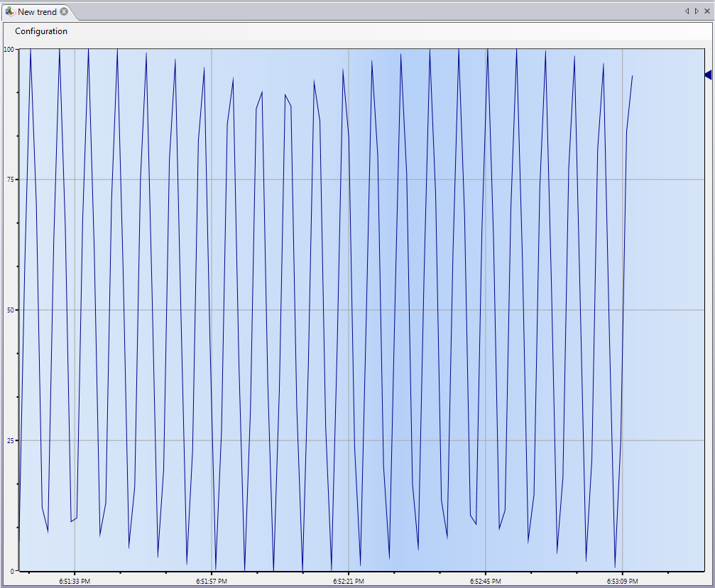The height and width of the screenshot is (588, 715).
Task: Click the X button in the top-right corner
Action: point(706,11)
